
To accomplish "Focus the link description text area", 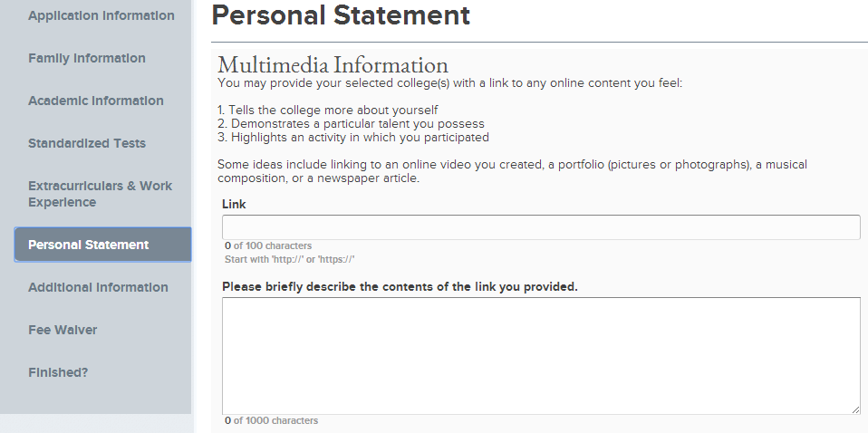I will coord(540,355).
